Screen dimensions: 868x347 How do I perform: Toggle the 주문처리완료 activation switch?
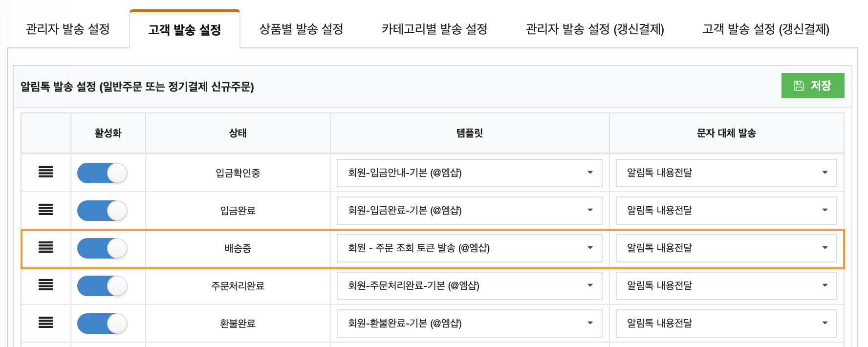coord(102,286)
